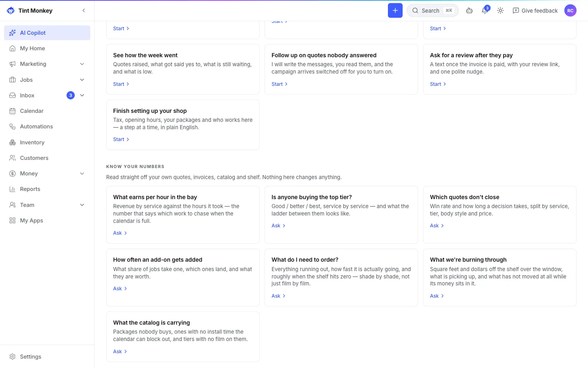Open the Search field
588x368 pixels.
433,11
